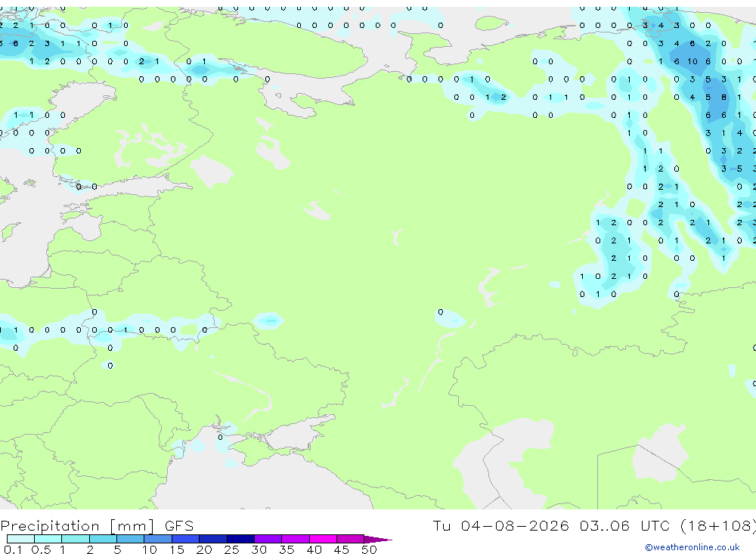The width and height of the screenshot is (756, 554).
Task: Select the 10–15 mm legend color swatch
Action: point(158,539)
